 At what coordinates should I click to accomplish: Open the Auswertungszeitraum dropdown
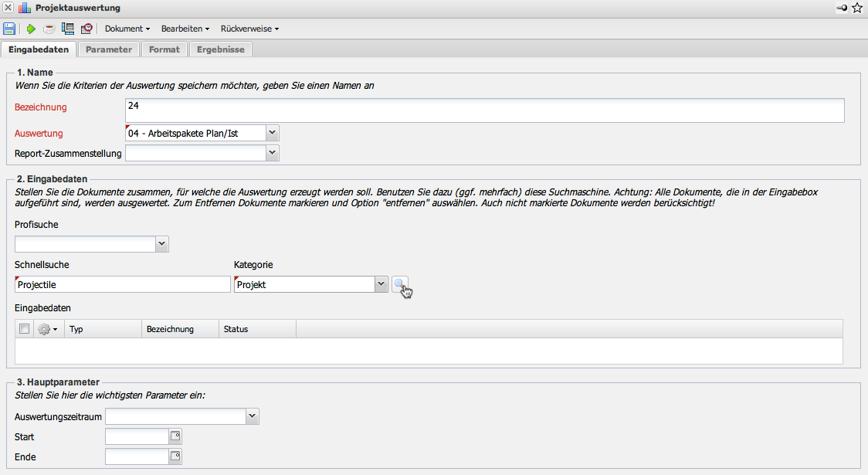252,416
